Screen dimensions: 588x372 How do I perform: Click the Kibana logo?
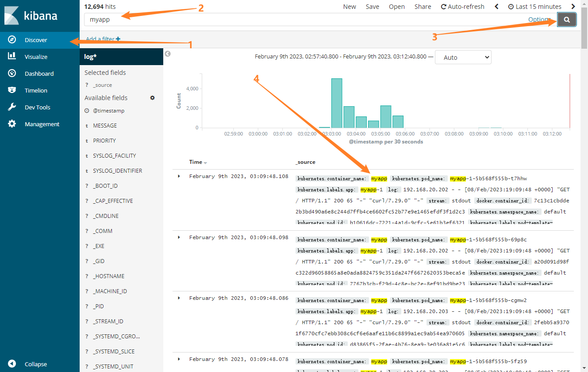click(31, 16)
